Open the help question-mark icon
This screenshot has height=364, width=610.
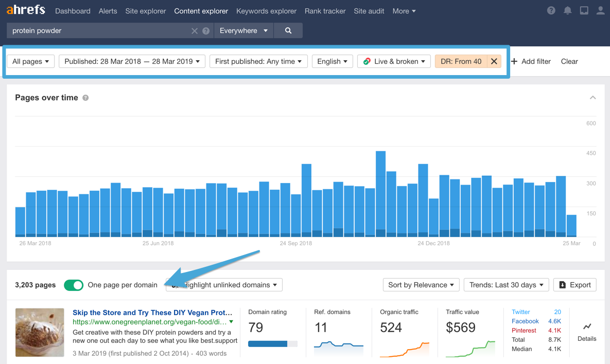click(x=551, y=10)
